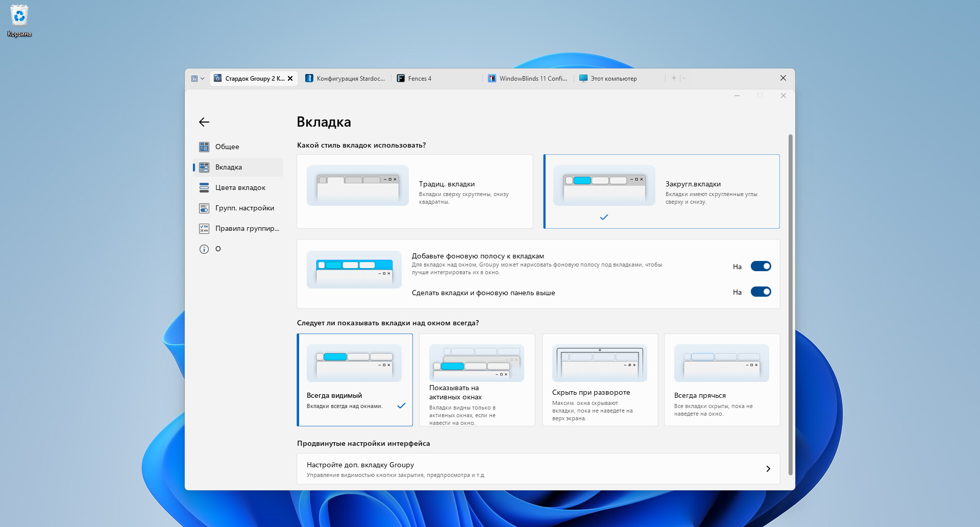Choose Показывать на активных окнах option
Screen dimensions: 980x527
[x=477, y=380]
